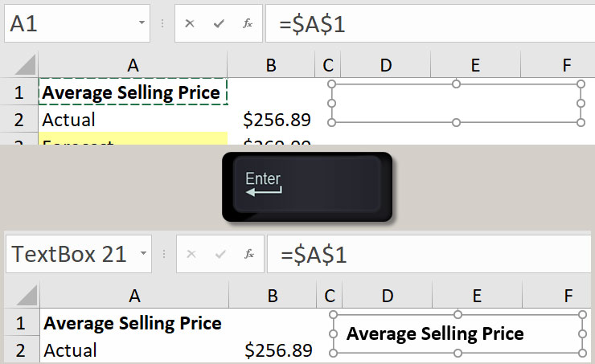Select row 2 header in upper sheet
Image resolution: width=595 pixels, height=364 pixels.
[x=19, y=119]
